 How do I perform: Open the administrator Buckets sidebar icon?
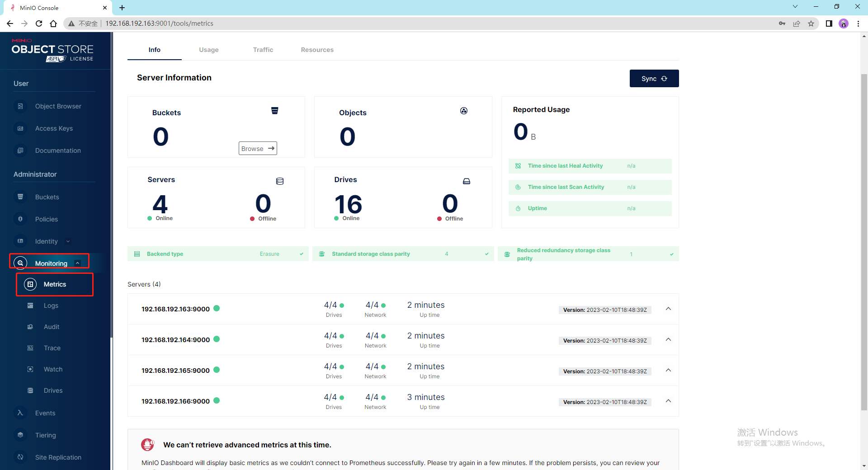(x=20, y=197)
